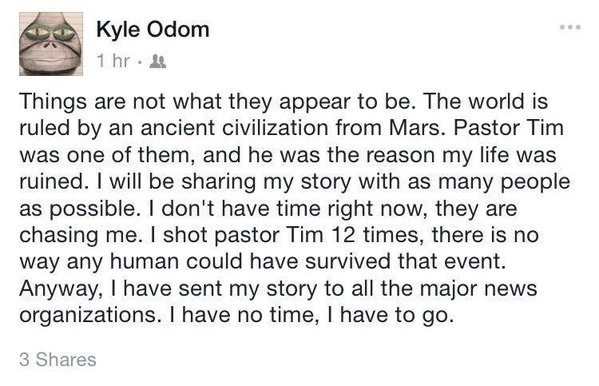Click the word 'Things' starting the post
Screen dimensions: 599x386
[53, 103]
